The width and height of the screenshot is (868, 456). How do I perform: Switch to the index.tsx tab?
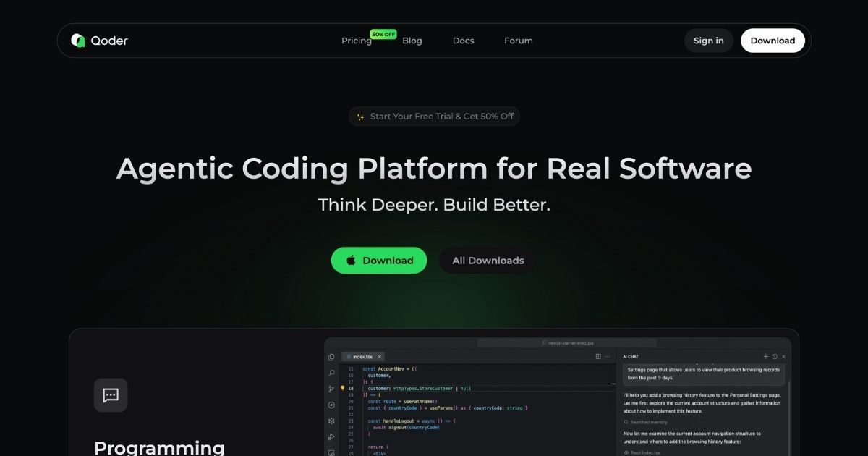point(362,357)
